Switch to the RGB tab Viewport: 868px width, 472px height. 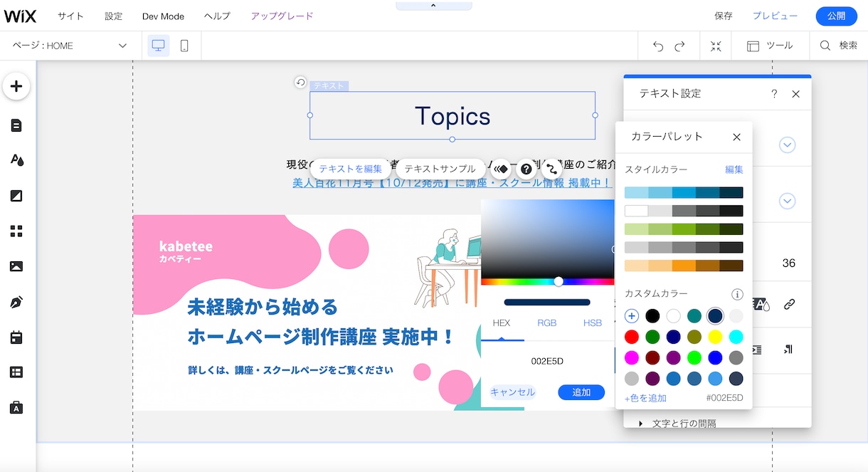point(547,322)
